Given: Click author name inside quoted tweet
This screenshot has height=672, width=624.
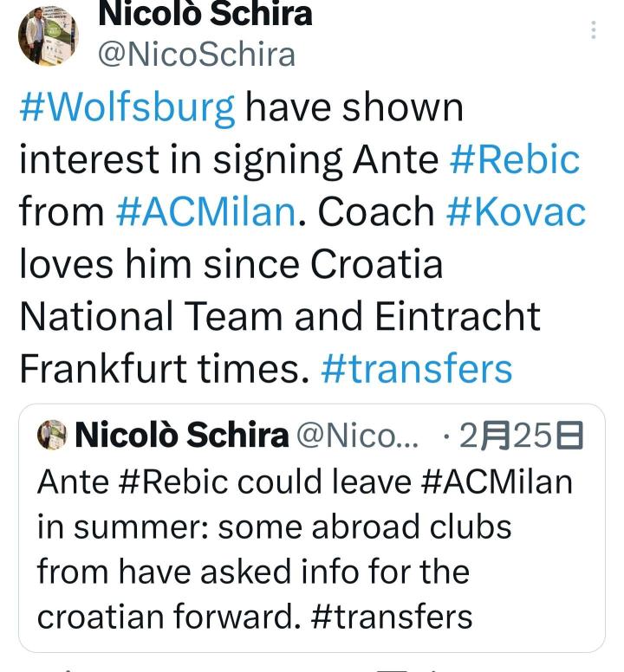Looking at the screenshot, I should [182, 436].
